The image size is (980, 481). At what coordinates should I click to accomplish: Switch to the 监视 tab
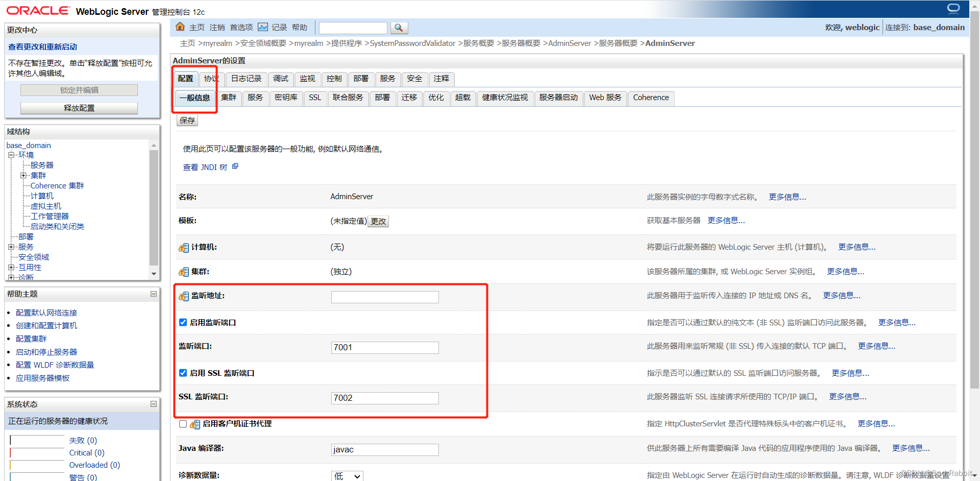(307, 79)
